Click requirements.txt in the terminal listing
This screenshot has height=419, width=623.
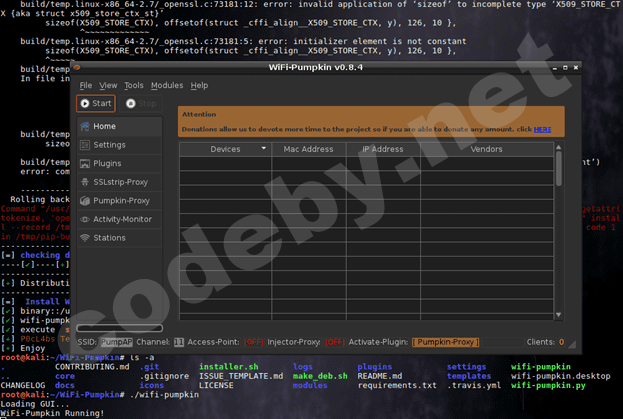397,386
